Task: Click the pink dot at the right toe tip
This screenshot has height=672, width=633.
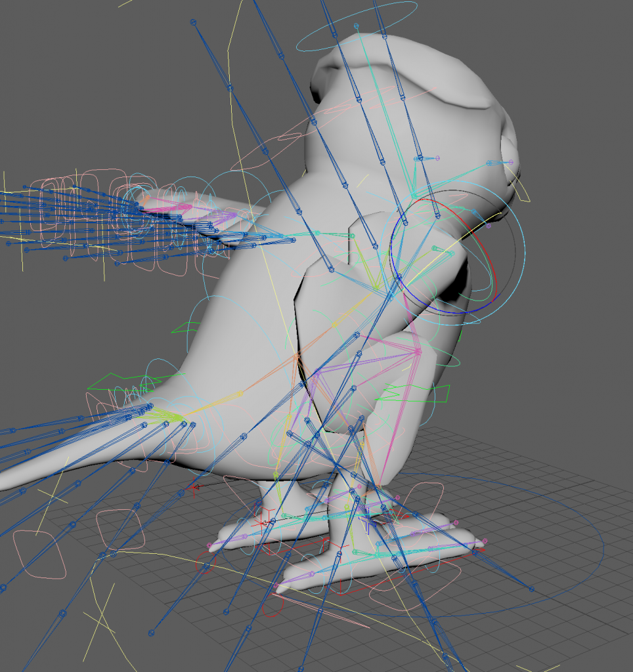Action: coord(485,540)
